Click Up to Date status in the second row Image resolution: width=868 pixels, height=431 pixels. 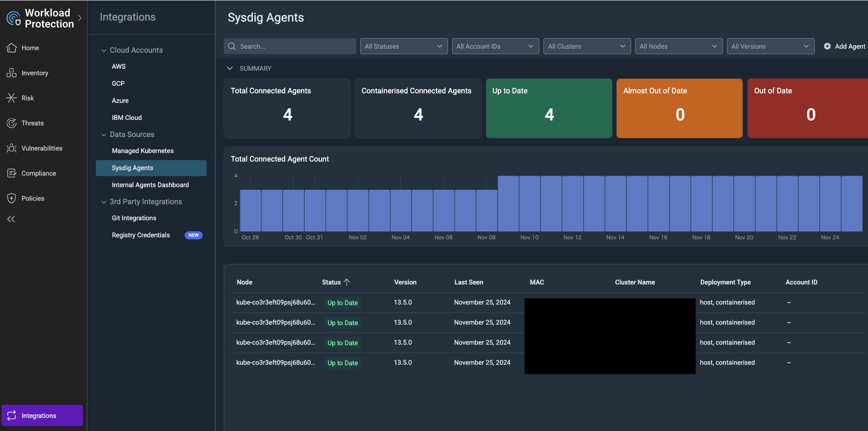point(343,323)
